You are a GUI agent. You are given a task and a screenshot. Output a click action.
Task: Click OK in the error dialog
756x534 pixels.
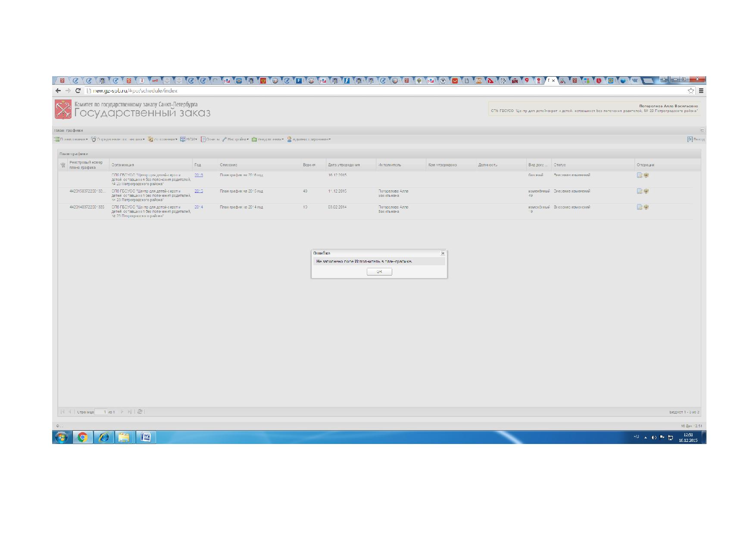pos(379,272)
